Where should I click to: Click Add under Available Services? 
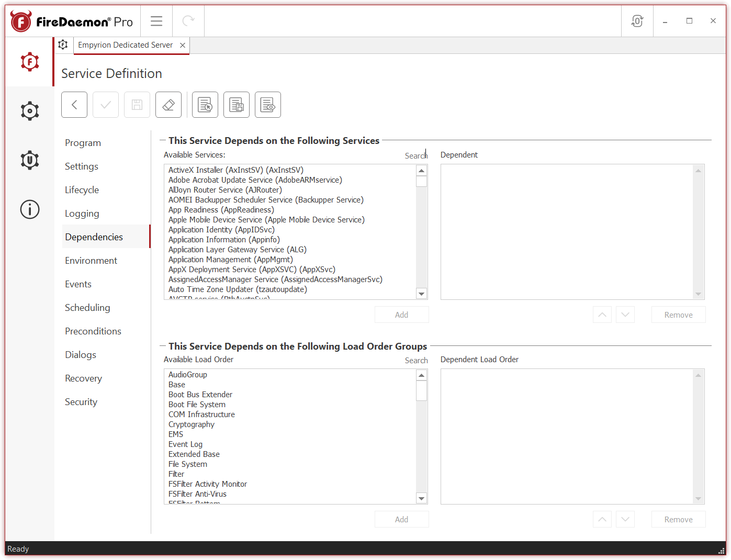pyautogui.click(x=401, y=315)
